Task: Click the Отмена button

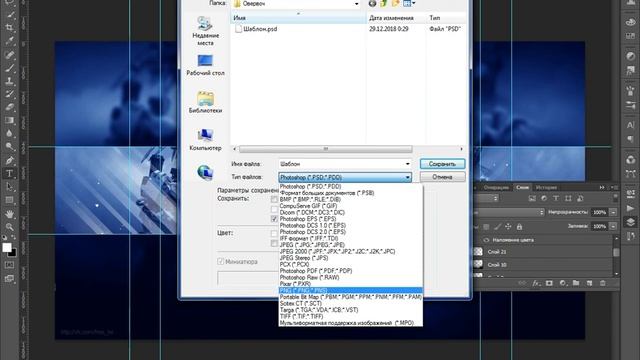Action: click(442, 177)
